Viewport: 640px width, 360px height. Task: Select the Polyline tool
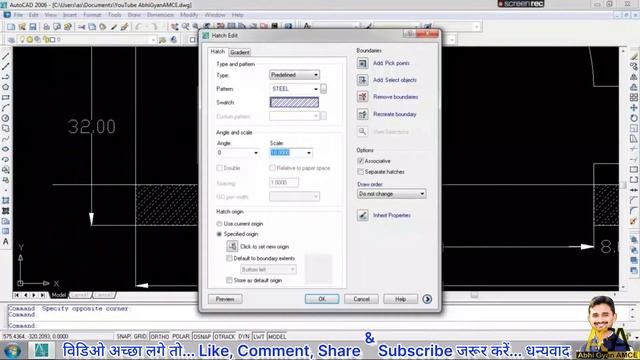[6, 77]
